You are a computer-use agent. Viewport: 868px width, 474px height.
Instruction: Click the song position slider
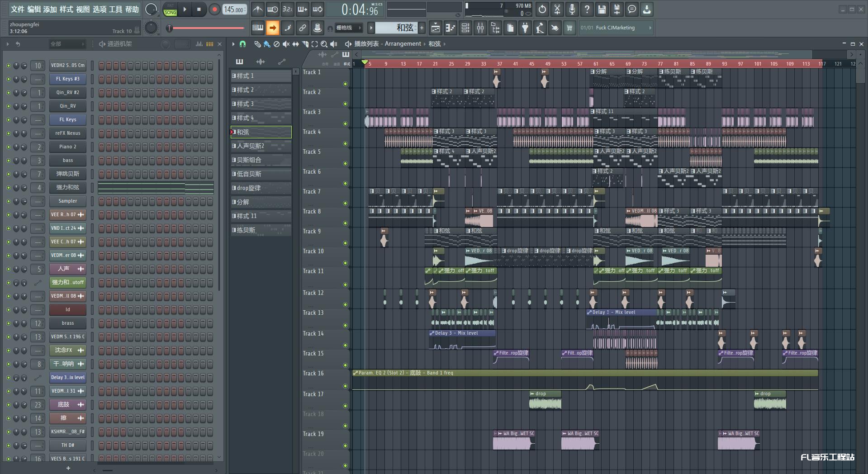pos(206,28)
